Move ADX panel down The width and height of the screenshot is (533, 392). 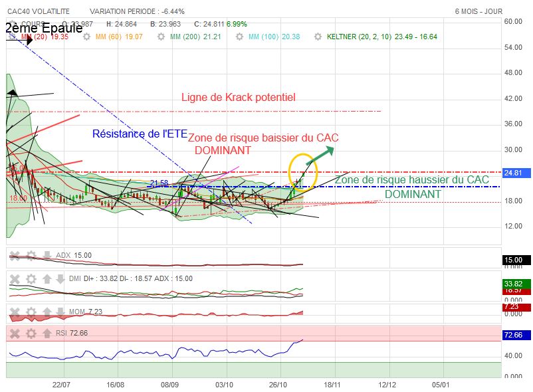click(47, 255)
